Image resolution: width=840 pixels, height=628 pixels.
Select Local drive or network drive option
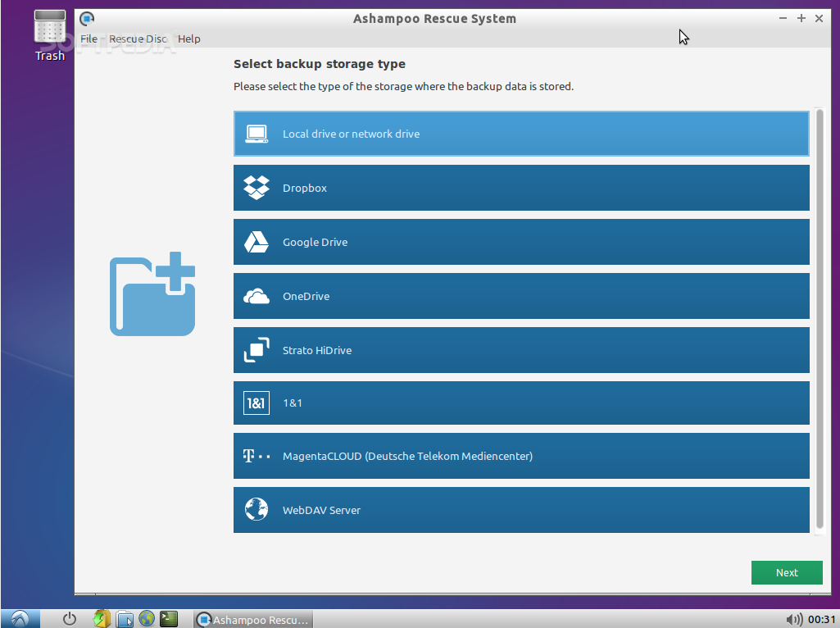[521, 134]
